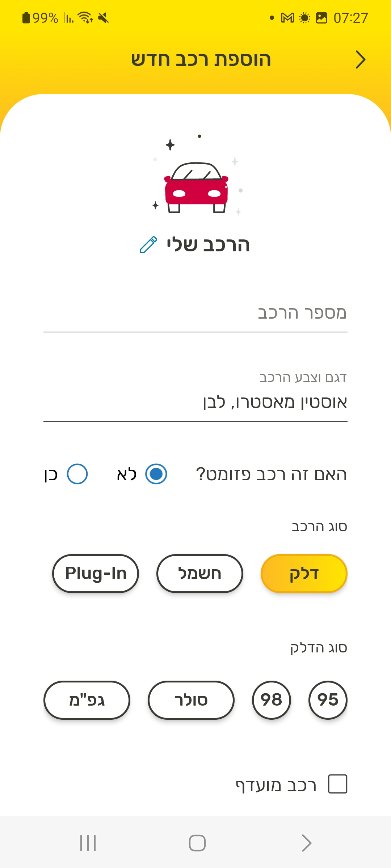Tap the red car illustration
Screen dimensions: 391x868
[x=197, y=187]
